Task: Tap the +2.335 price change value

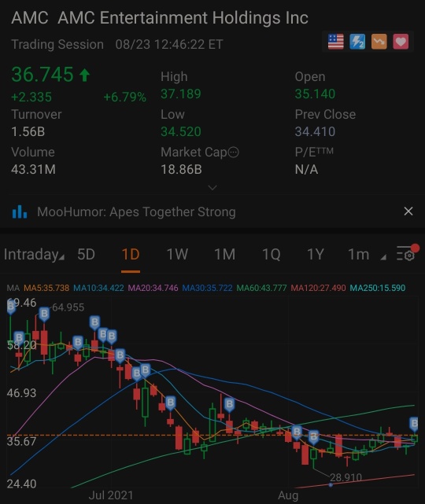Action: click(31, 97)
